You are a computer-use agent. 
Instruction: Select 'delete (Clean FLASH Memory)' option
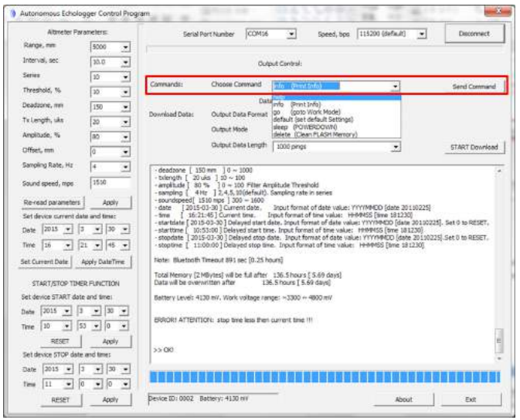pyautogui.click(x=314, y=134)
